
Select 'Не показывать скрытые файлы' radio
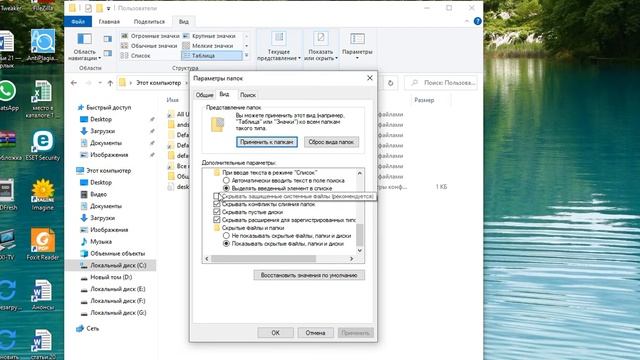pyautogui.click(x=226, y=236)
